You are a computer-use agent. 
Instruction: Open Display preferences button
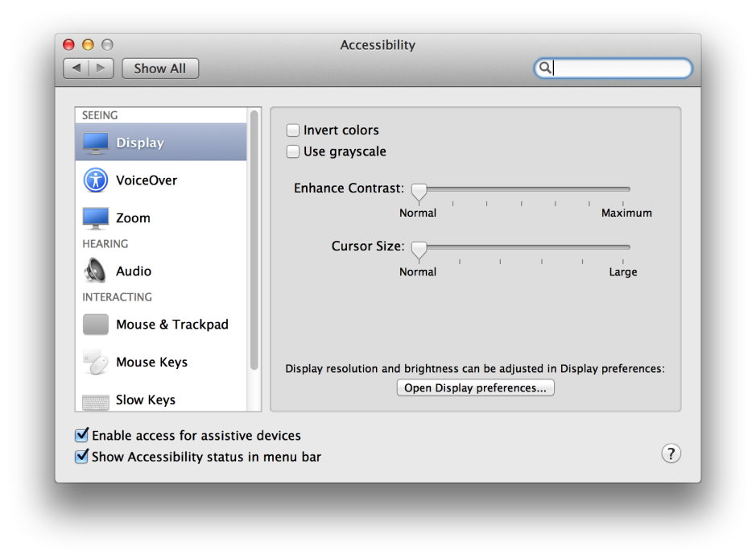(x=475, y=388)
